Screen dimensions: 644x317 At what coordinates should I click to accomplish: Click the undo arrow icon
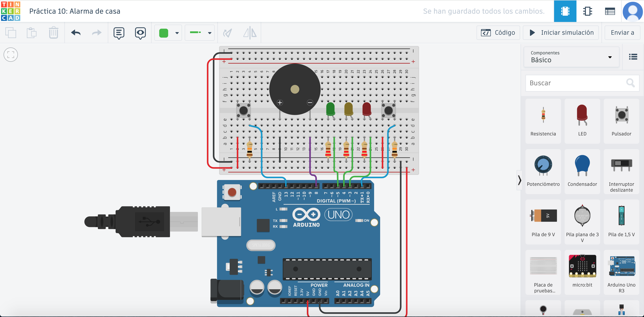pyautogui.click(x=76, y=33)
